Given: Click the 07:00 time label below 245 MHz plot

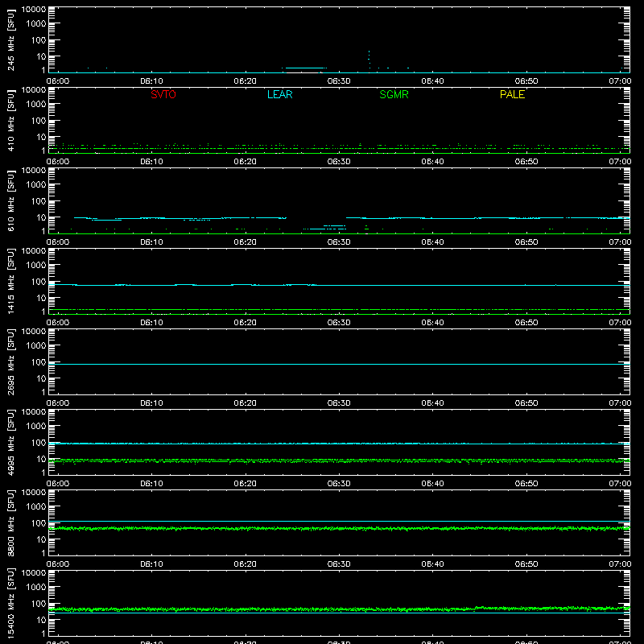Looking at the screenshot, I should pyautogui.click(x=620, y=81).
